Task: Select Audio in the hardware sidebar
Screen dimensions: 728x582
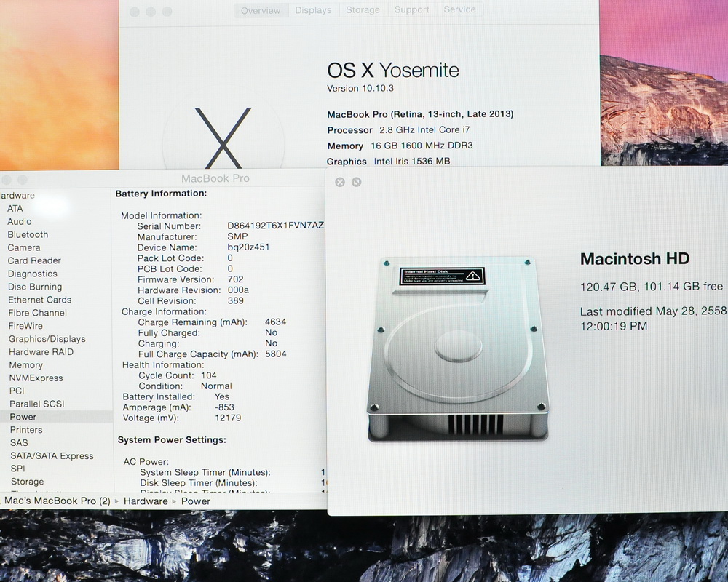Action: pos(20,221)
